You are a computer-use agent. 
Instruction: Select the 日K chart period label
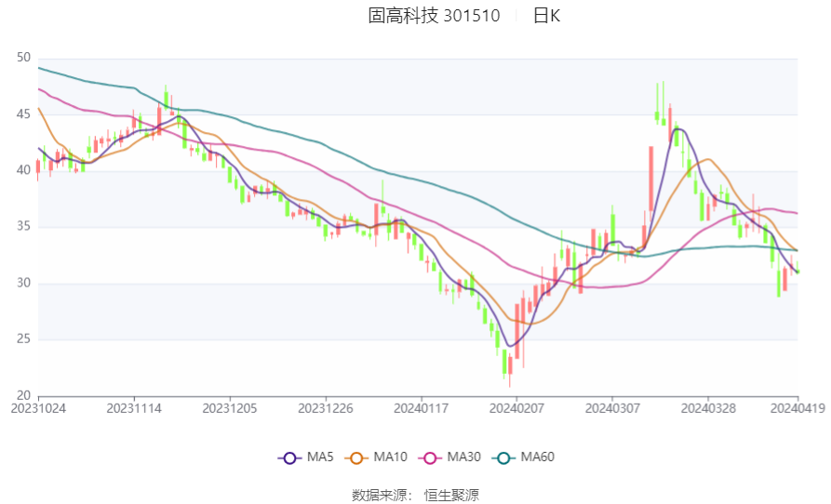(546, 16)
